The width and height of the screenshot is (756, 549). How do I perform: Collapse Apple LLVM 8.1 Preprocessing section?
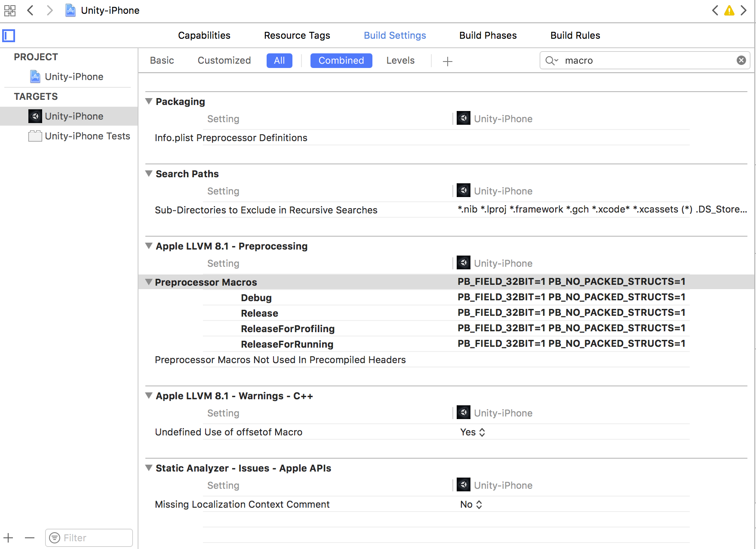click(149, 246)
